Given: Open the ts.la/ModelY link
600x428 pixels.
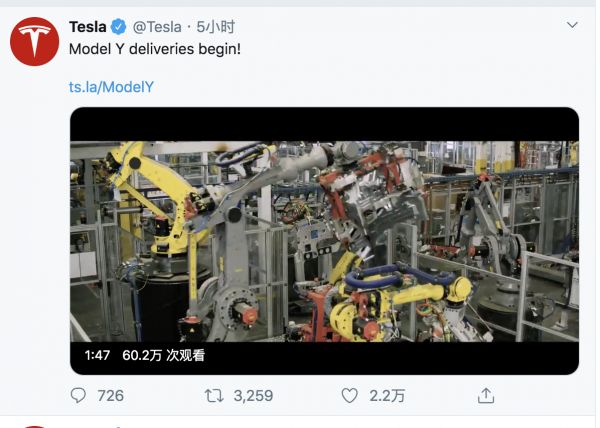Looking at the screenshot, I should 111,87.
